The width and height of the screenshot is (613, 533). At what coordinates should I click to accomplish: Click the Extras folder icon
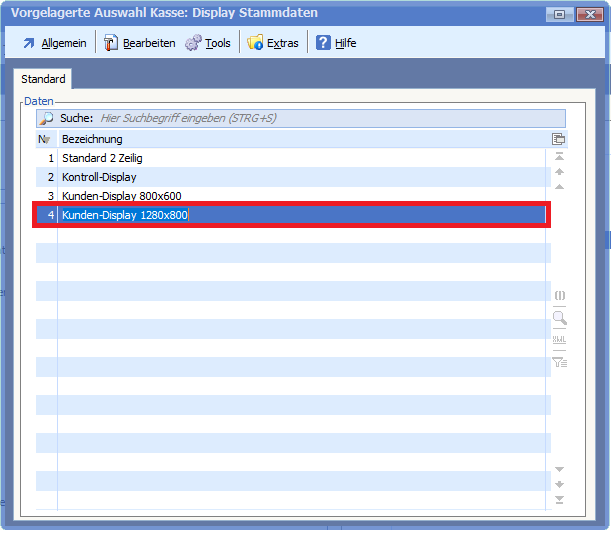click(x=255, y=43)
